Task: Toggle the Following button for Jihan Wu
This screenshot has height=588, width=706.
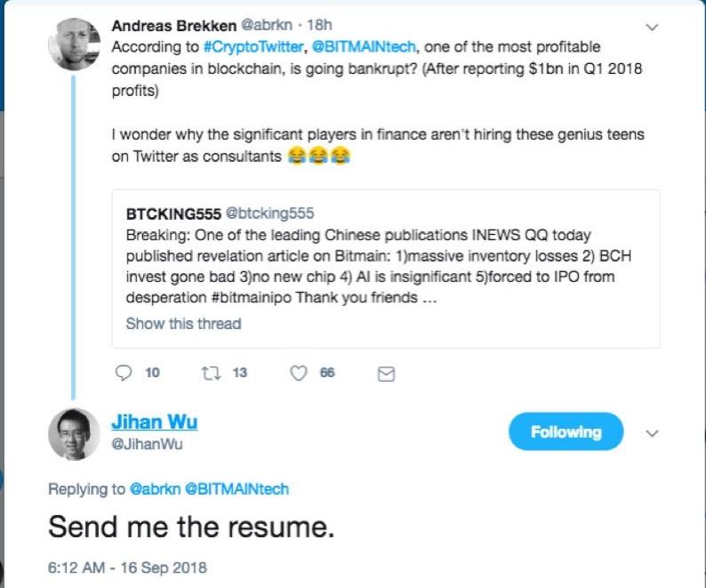Action: [566, 432]
